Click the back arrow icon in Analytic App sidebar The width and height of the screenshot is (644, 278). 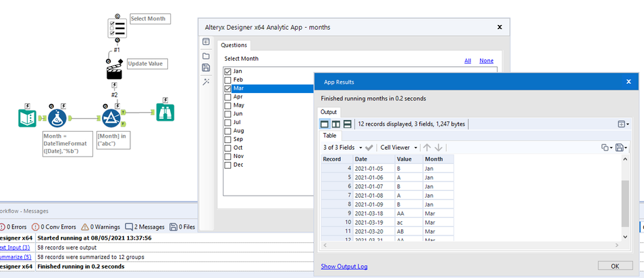click(206, 42)
